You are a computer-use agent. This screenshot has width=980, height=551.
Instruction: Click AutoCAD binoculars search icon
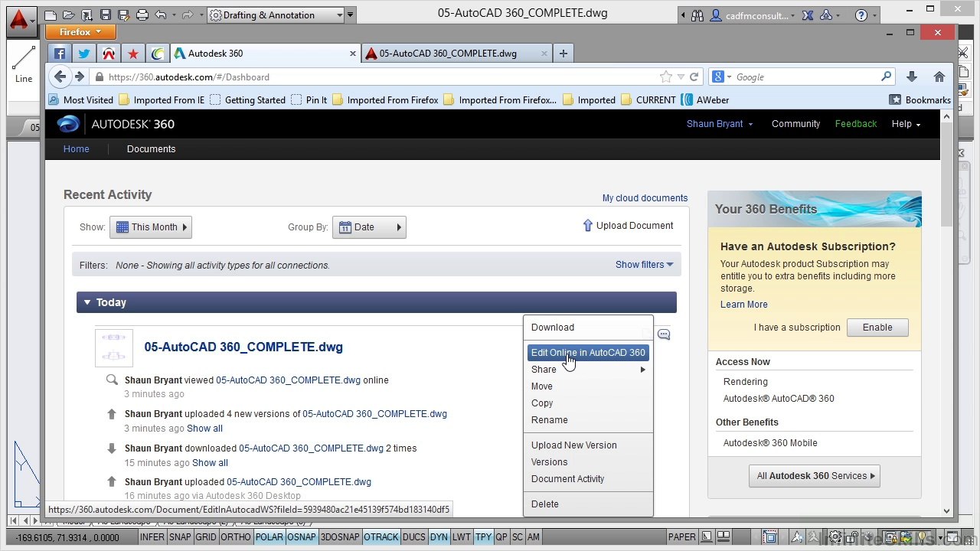click(x=697, y=15)
